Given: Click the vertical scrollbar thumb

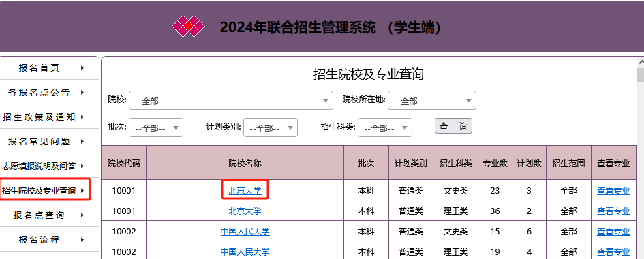Looking at the screenshot, I should pyautogui.click(x=641, y=76).
